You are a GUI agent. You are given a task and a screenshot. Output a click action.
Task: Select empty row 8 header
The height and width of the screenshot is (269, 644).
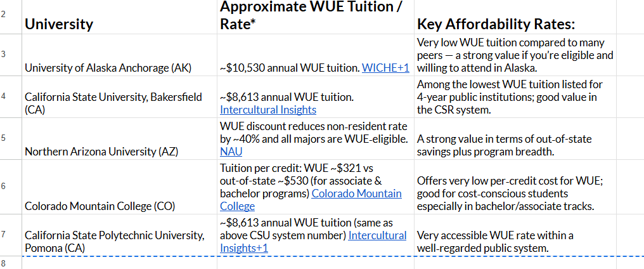point(4,263)
